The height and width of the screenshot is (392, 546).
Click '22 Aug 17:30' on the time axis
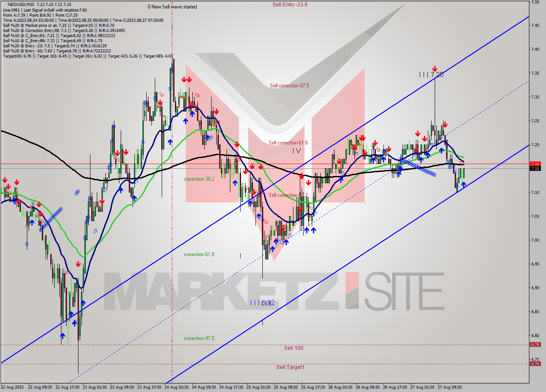[67, 387]
